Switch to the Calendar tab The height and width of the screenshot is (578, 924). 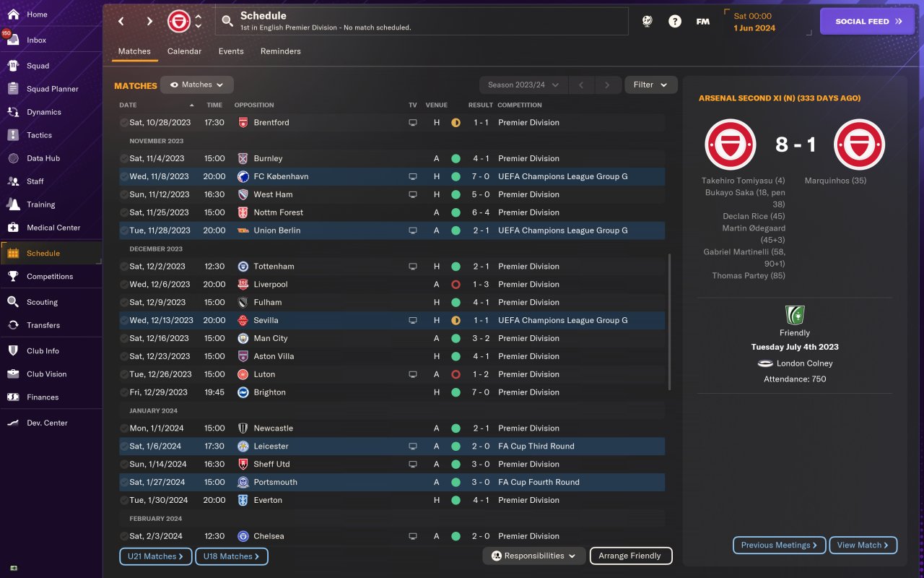(x=184, y=52)
